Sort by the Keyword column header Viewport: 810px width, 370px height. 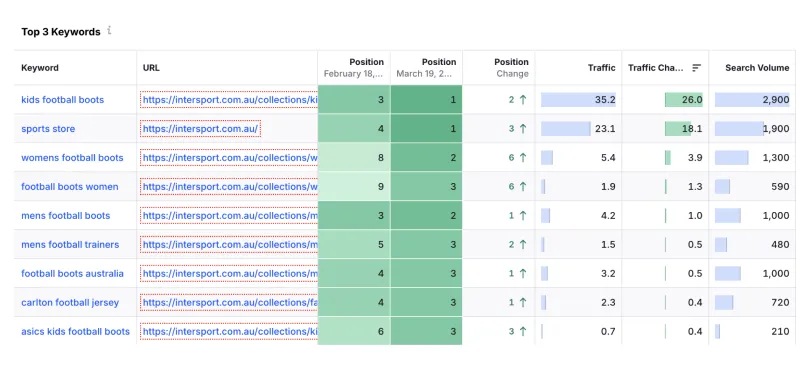[x=40, y=68]
